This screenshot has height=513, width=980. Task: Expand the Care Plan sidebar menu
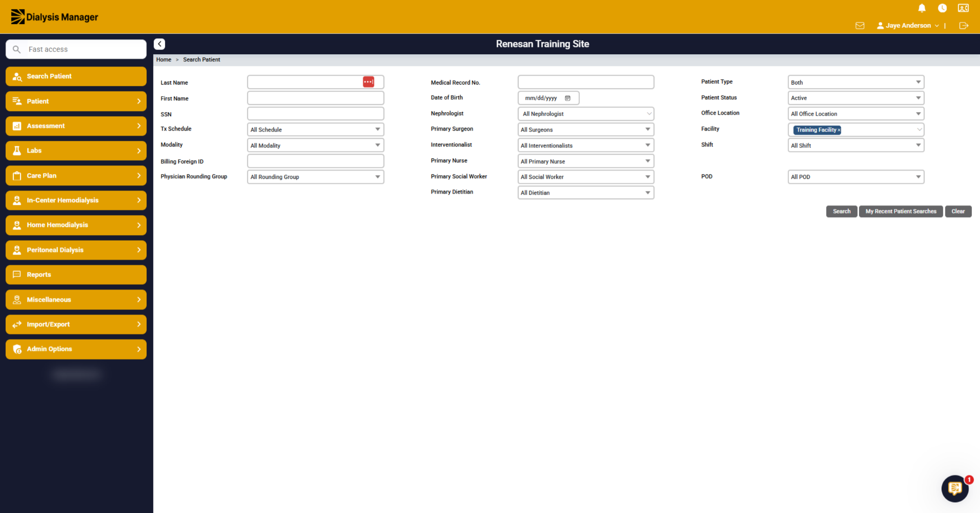coord(76,175)
